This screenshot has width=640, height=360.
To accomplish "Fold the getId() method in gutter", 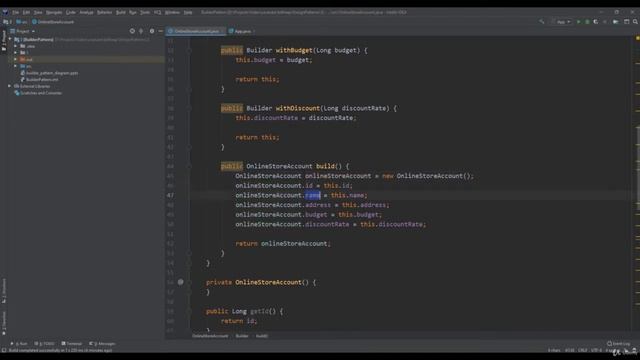I will point(189,311).
